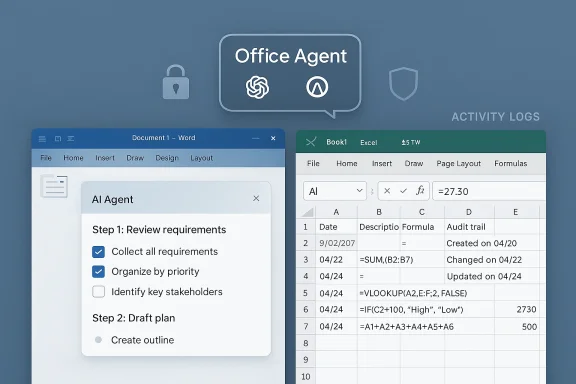Screen dimensions: 576x384
Task: Open Word File menu
Action: click(x=46, y=158)
